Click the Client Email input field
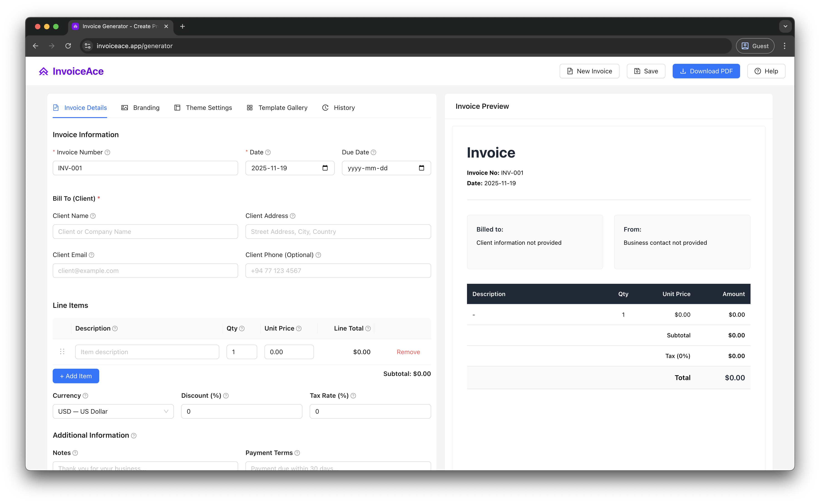 coord(145,270)
